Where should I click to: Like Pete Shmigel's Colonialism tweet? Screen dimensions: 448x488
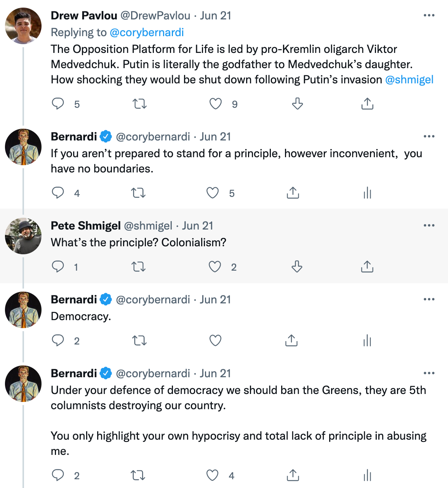[215, 266]
